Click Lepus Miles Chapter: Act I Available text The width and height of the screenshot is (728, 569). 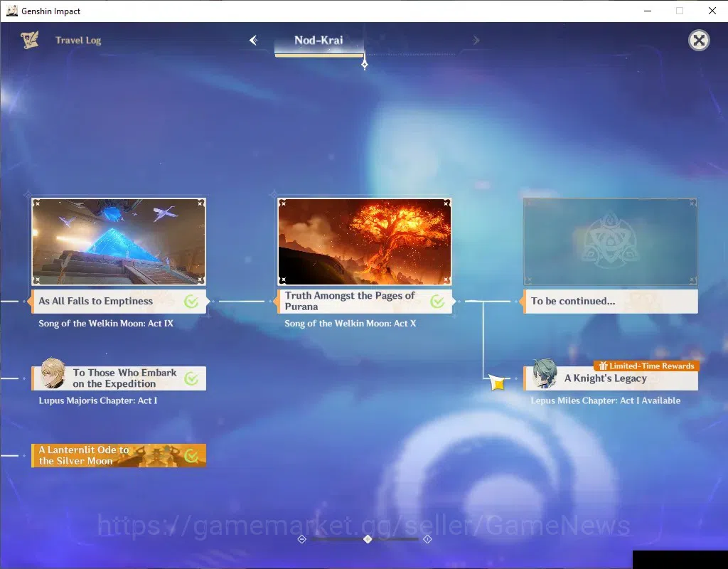pos(606,401)
